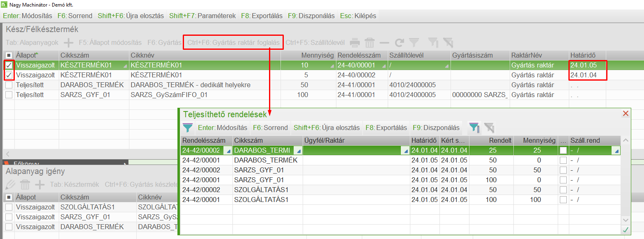
Task: Close the Teljesíthető rendelések dialog with red X
Action: 626,114
